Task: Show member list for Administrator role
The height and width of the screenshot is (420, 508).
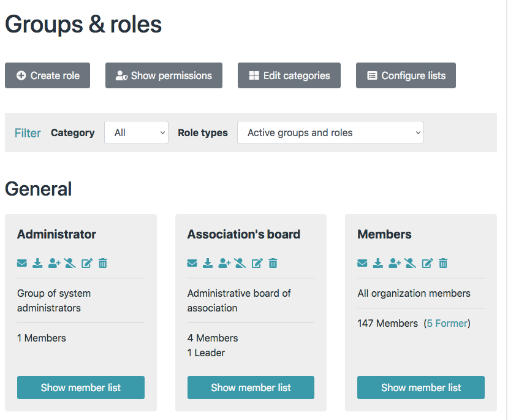Action: point(81,388)
